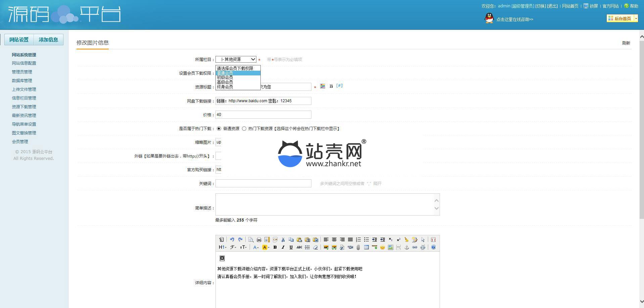The width and height of the screenshot is (644, 308).
Task: Open 会员管理 in the sidebar menu
Action: click(20, 142)
